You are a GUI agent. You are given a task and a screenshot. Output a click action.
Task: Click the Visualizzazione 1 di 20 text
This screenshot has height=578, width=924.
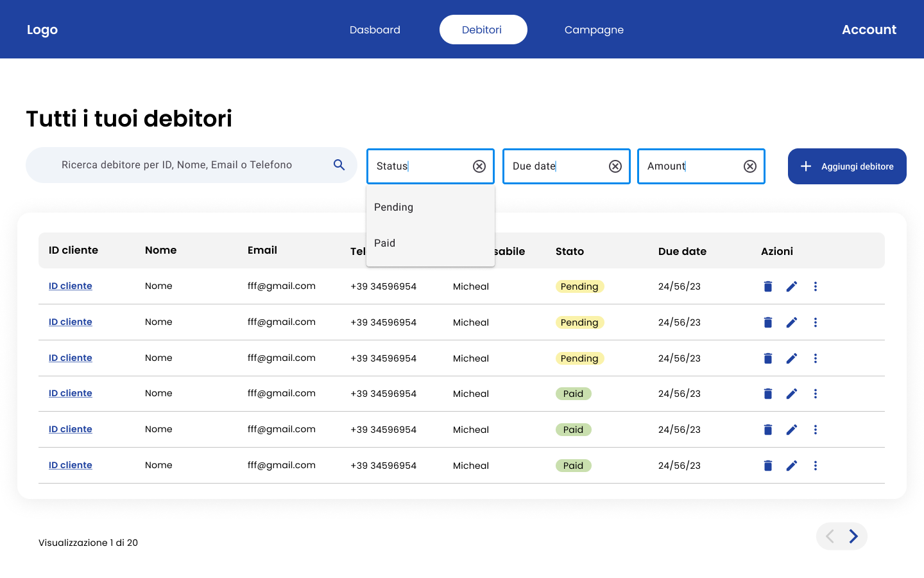coord(88,543)
